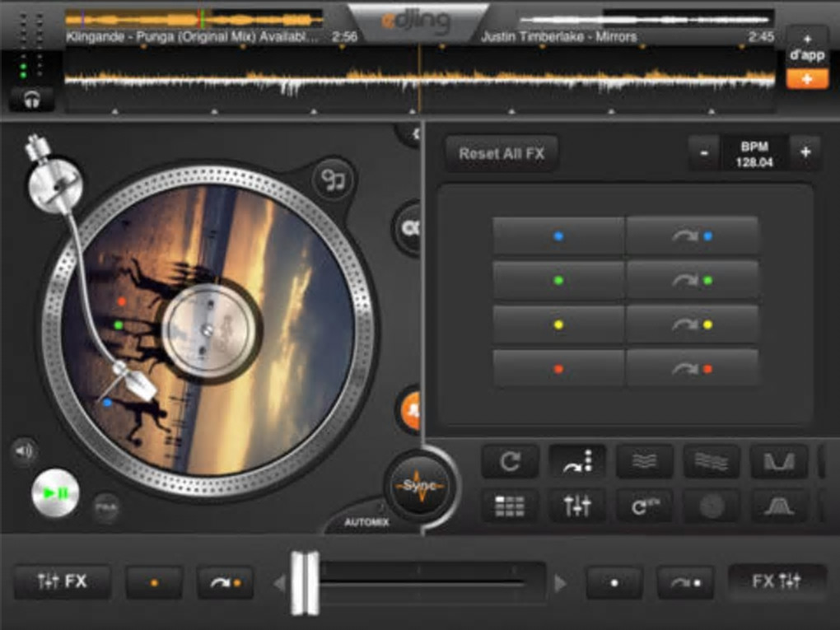Jump to the blue cue point

(x=692, y=236)
